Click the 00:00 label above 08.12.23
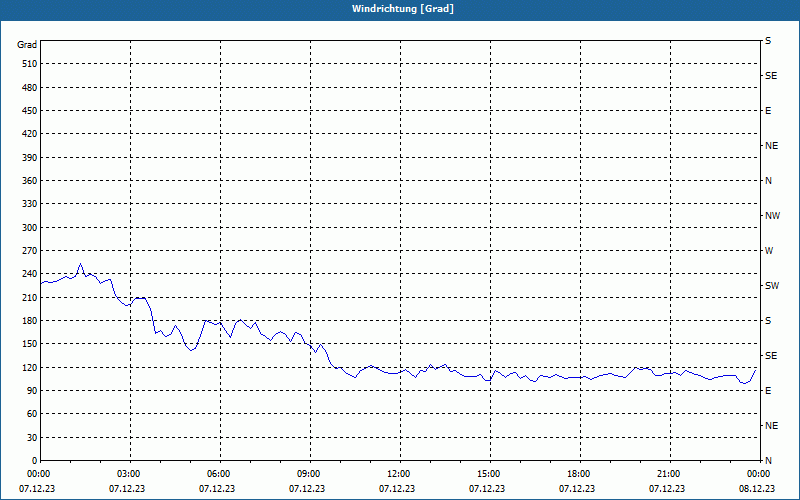800x500 pixels. pyautogui.click(x=757, y=474)
